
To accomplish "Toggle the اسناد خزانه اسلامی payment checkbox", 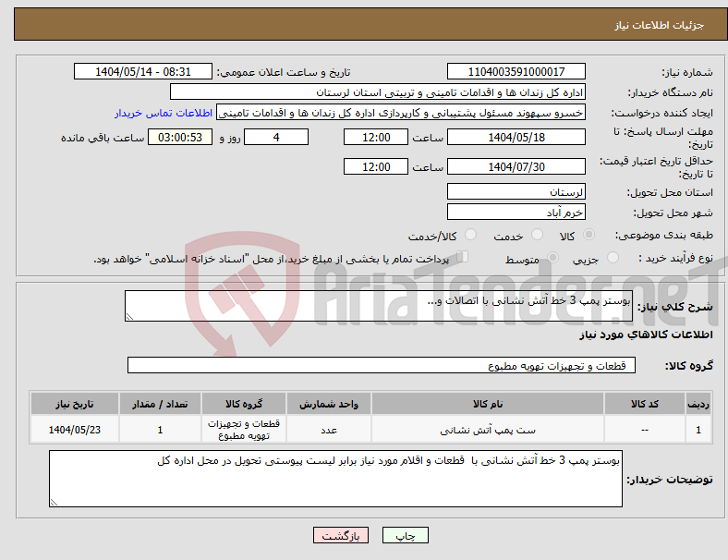I will (x=463, y=257).
